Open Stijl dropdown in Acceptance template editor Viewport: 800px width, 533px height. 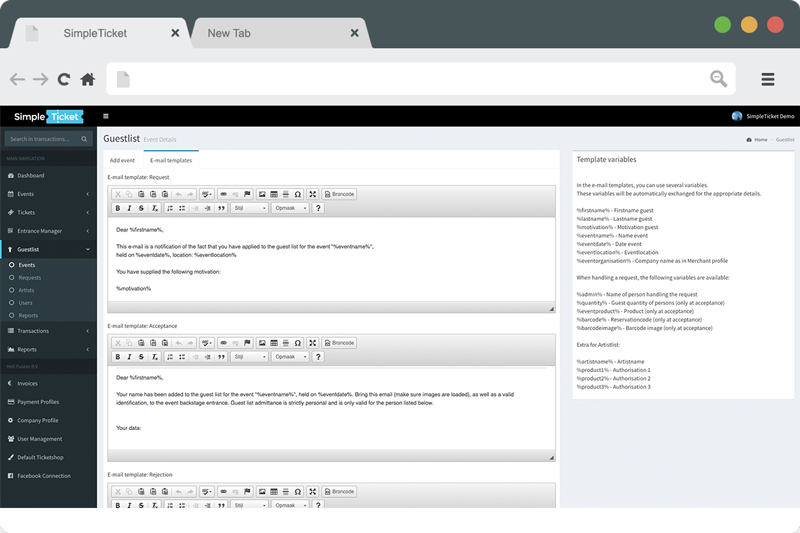pyautogui.click(x=250, y=357)
